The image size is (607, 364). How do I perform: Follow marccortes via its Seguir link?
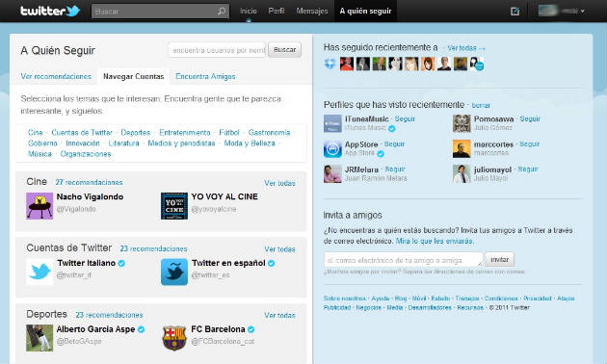[530, 143]
